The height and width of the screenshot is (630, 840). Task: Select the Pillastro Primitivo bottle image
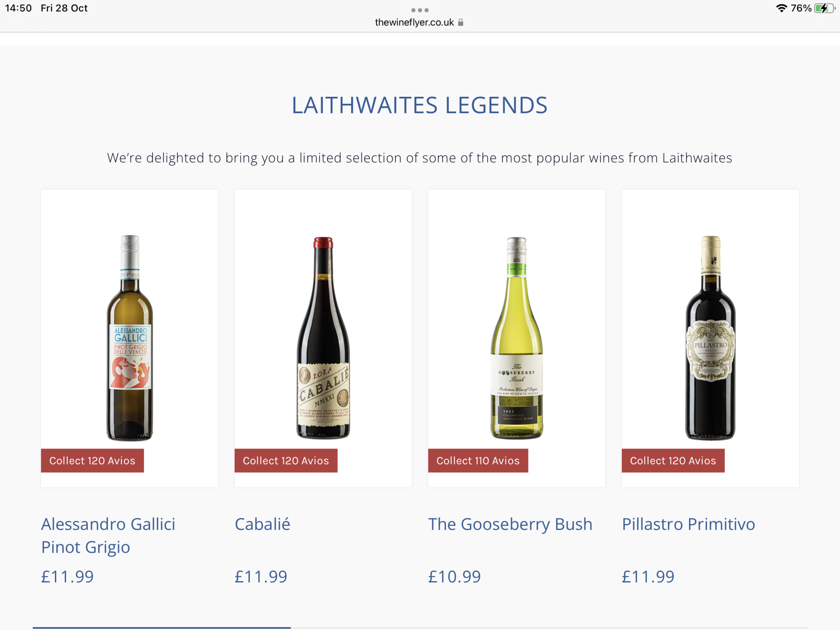(710, 338)
